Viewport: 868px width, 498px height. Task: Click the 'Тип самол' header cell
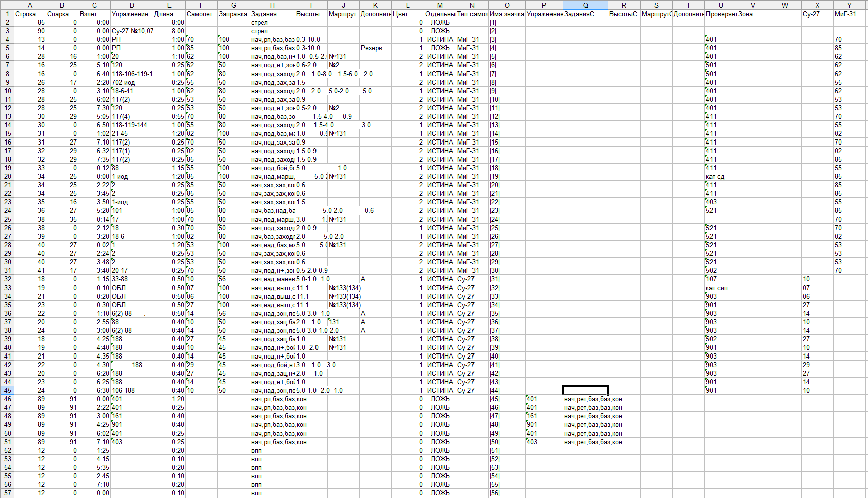coord(472,14)
